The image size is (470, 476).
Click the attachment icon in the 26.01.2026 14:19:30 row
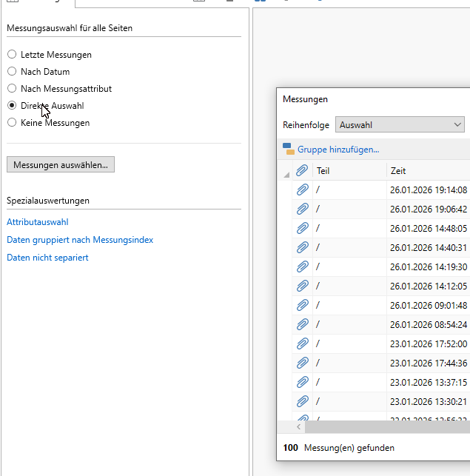(302, 267)
